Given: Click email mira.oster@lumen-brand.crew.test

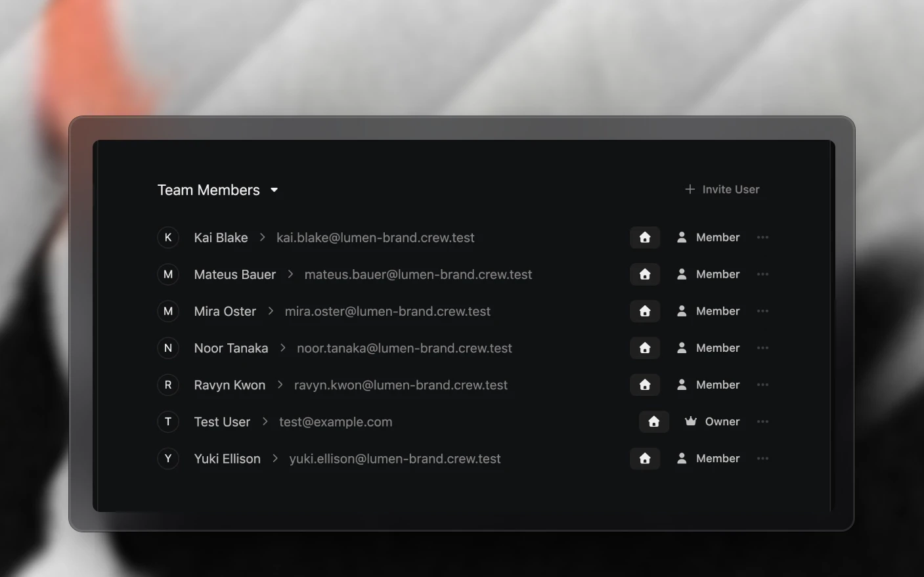Looking at the screenshot, I should pos(387,311).
